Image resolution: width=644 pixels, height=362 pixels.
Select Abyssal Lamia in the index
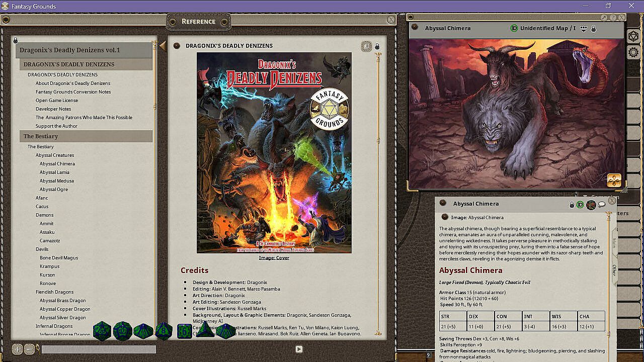click(x=55, y=172)
